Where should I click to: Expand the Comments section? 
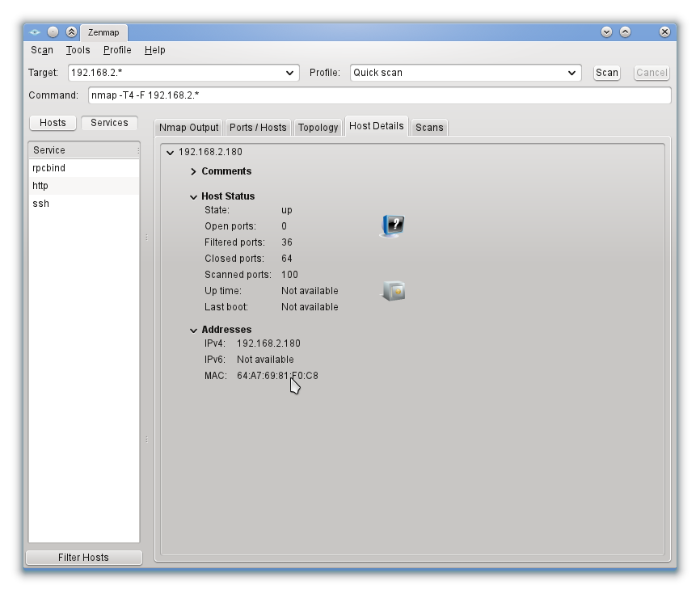193,171
